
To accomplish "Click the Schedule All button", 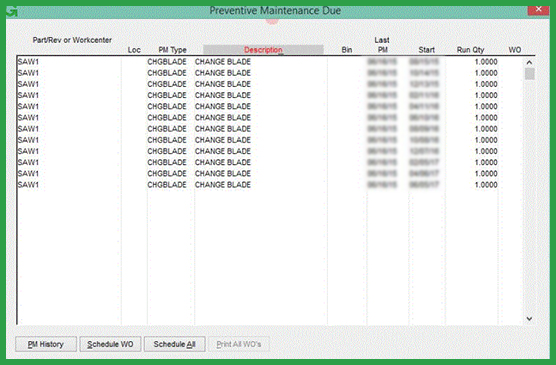I will pyautogui.click(x=174, y=344).
